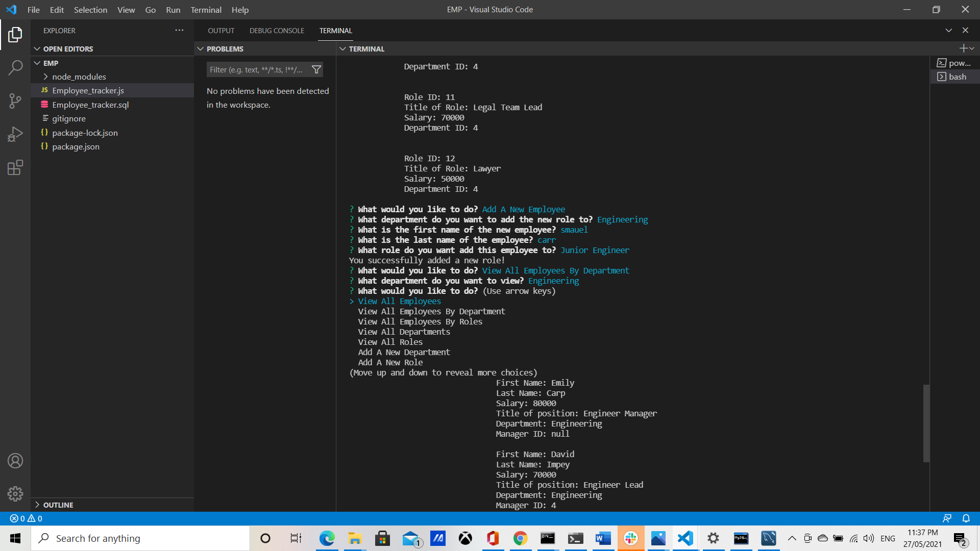Viewport: 980px width, 551px height.
Task: Maximize the panel with the chevron toggle
Action: (948, 30)
